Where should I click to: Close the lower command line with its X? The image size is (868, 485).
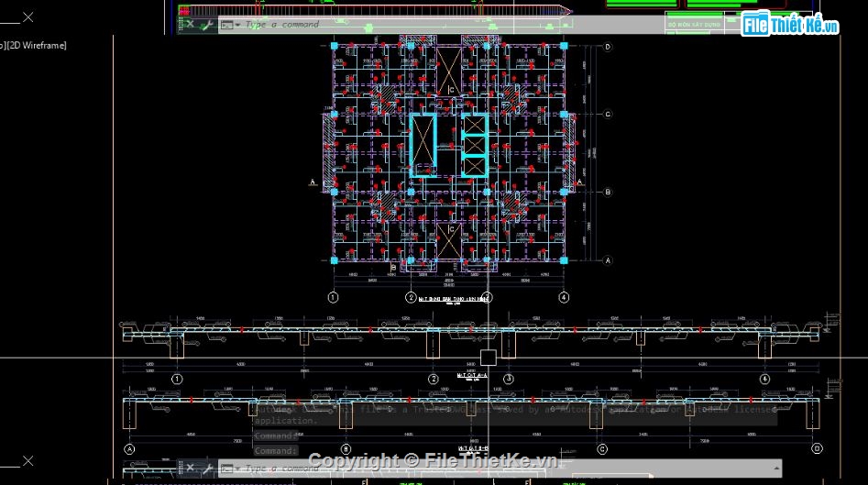[x=191, y=468]
